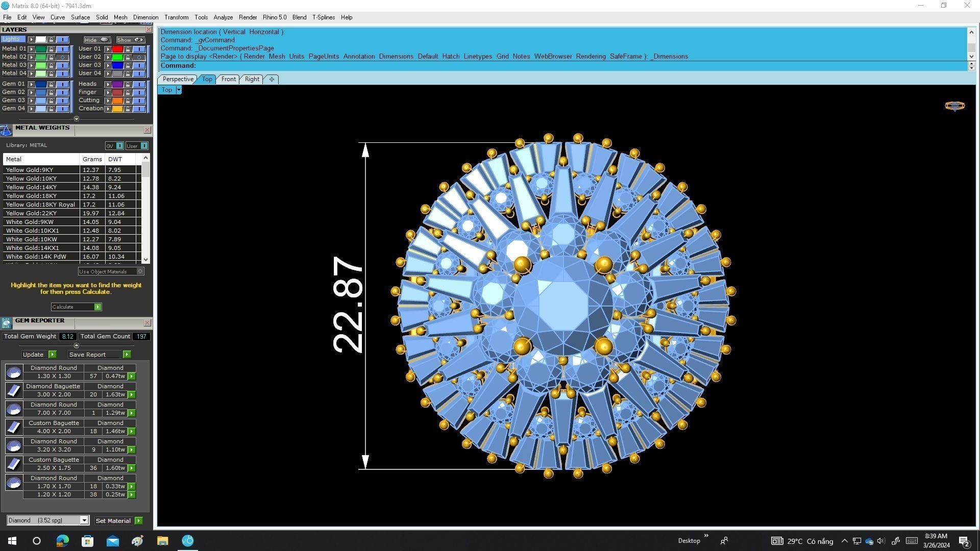Open the Dimension menu

[145, 17]
